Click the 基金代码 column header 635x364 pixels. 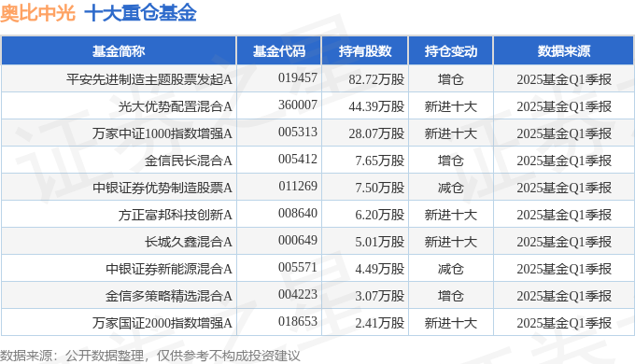[x=279, y=51]
